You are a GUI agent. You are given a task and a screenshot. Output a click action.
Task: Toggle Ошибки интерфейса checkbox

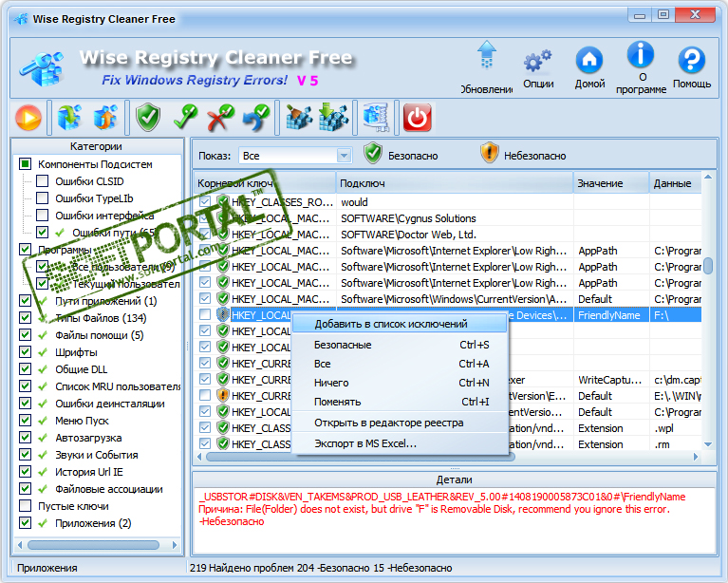pos(43,216)
